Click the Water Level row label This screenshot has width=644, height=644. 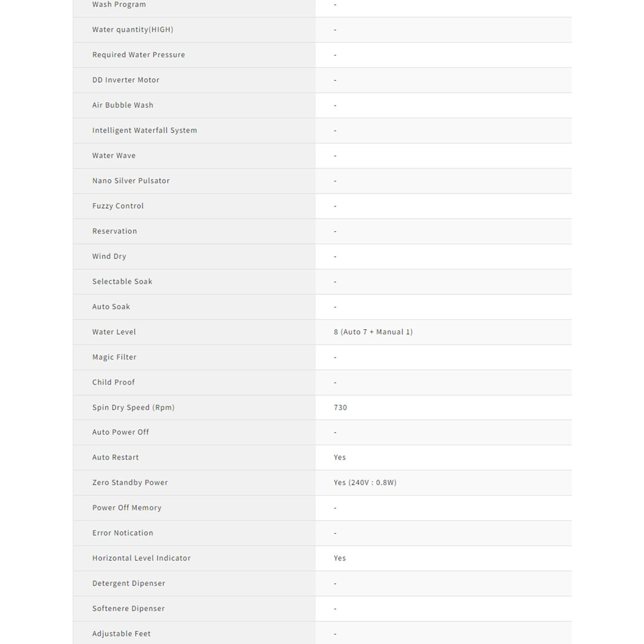point(114,332)
